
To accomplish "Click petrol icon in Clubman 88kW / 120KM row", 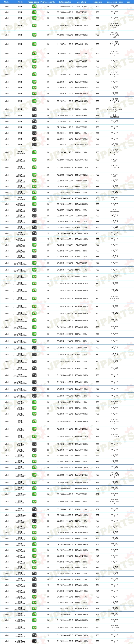I will (34, 152).
